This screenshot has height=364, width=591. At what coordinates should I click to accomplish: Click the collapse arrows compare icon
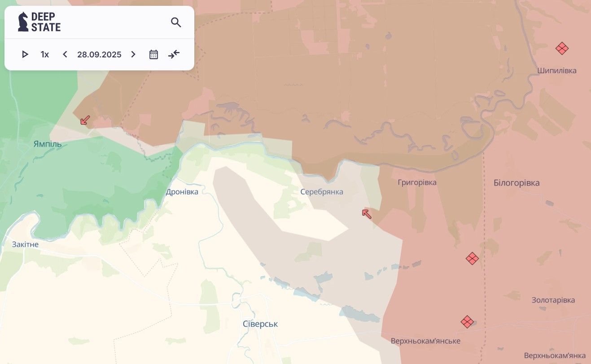[174, 54]
